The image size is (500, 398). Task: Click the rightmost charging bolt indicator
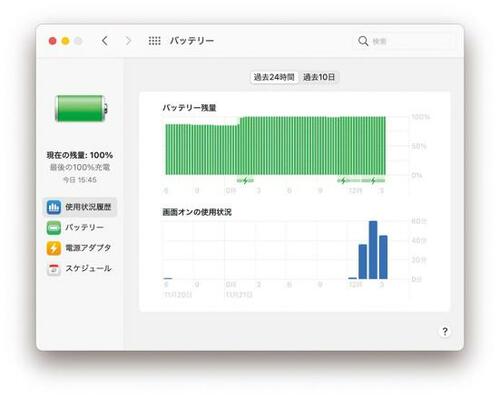tap(373, 181)
